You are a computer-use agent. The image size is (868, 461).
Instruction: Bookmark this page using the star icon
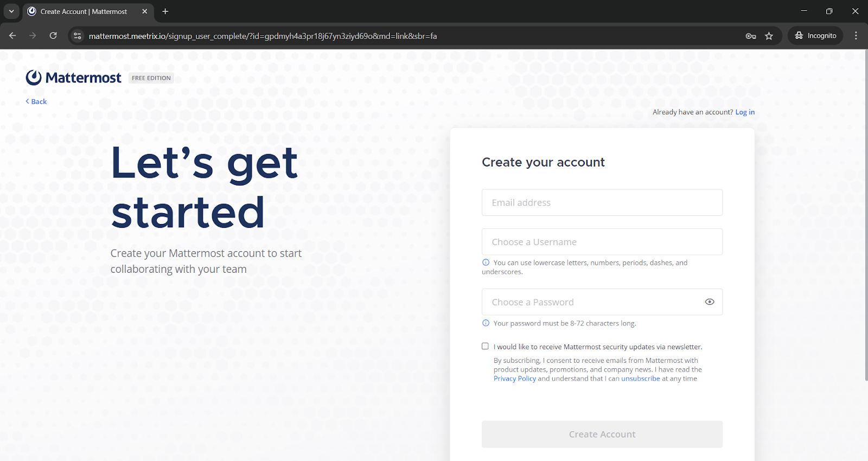(x=769, y=36)
